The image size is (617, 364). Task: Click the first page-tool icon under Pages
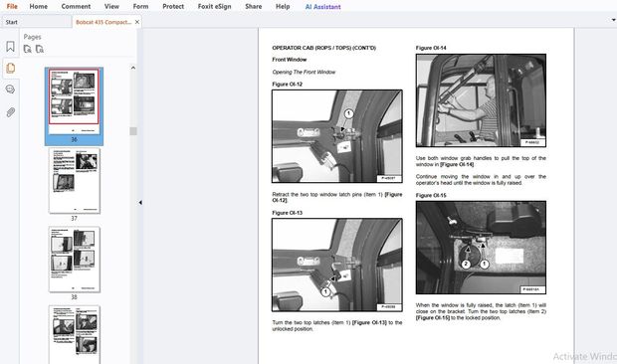pyautogui.click(x=28, y=49)
